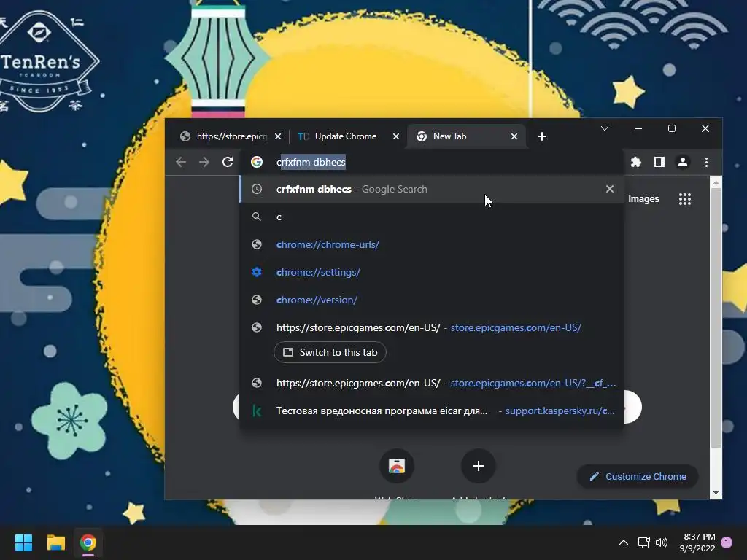Click the Chrome taskbar icon
The width and height of the screenshot is (747, 560).
point(88,542)
